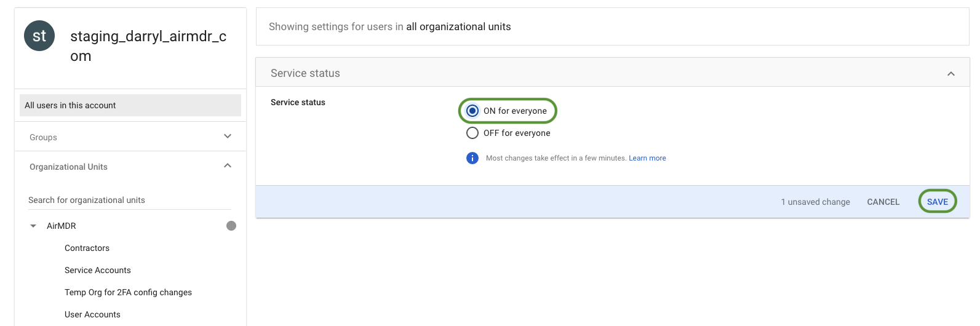Click the 'Service status' panel header title

coord(305,73)
